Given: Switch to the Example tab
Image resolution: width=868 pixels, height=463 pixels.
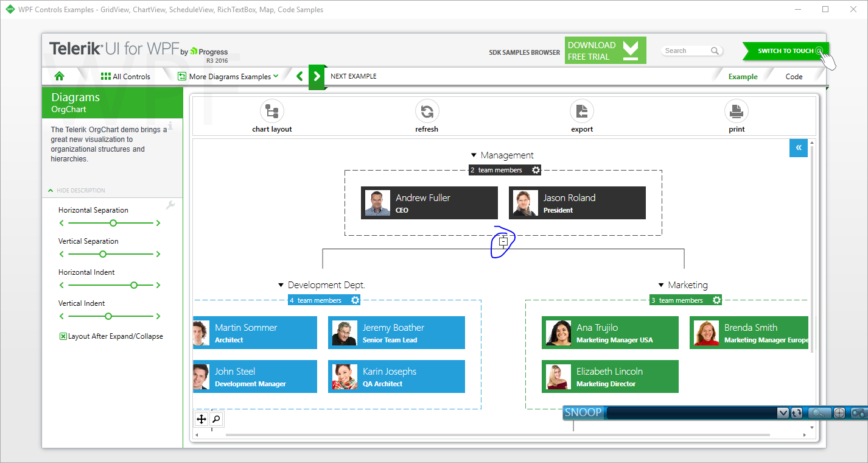Looking at the screenshot, I should pyautogui.click(x=743, y=77).
